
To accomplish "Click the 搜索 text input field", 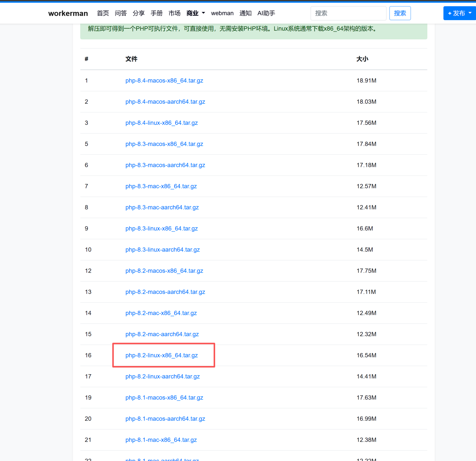I will pyautogui.click(x=348, y=13).
